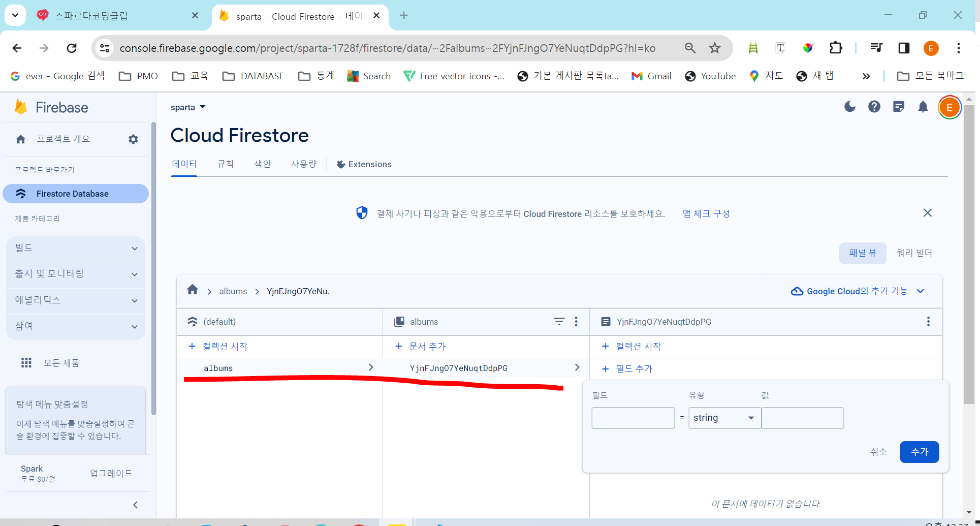This screenshot has width=980, height=526.
Task: Select the 패널 뷰 view
Action: click(x=863, y=253)
